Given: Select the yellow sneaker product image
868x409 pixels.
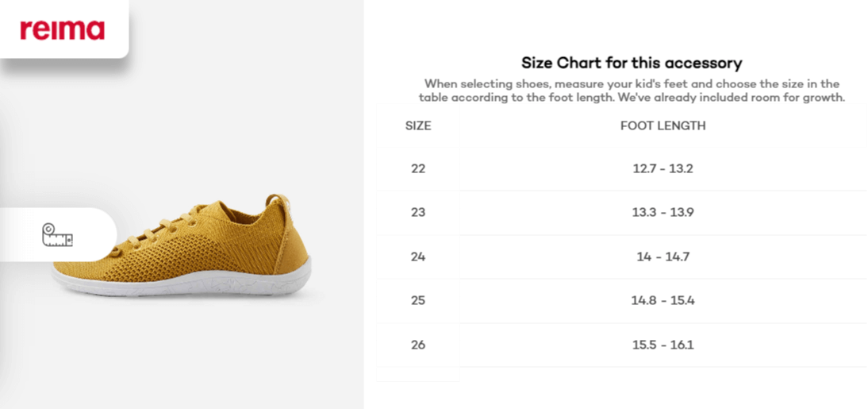Looking at the screenshot, I should pos(182,245).
